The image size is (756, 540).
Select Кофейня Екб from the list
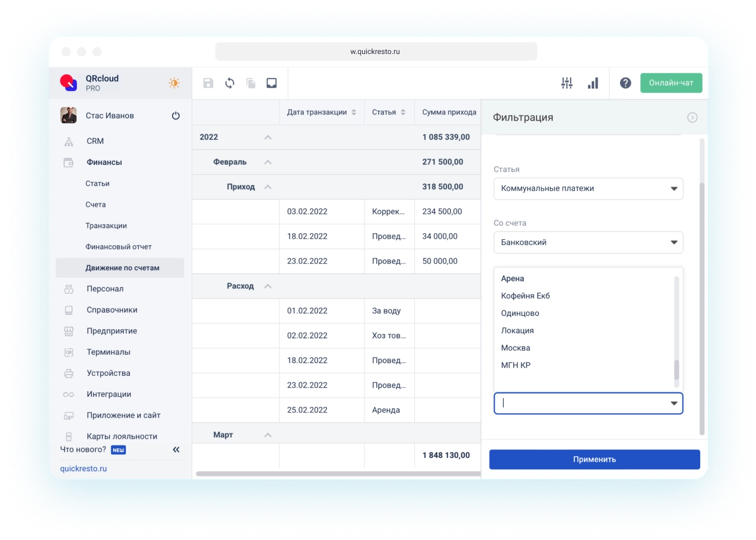(525, 296)
